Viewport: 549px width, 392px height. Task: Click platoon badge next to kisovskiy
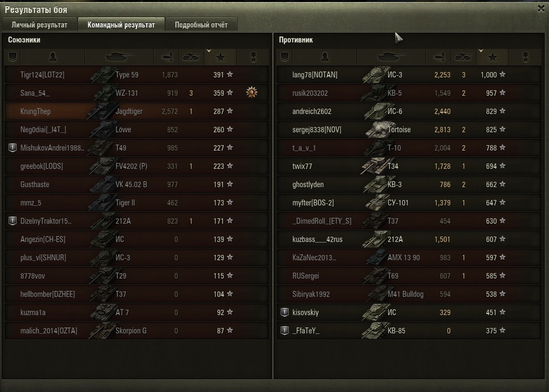coord(284,312)
